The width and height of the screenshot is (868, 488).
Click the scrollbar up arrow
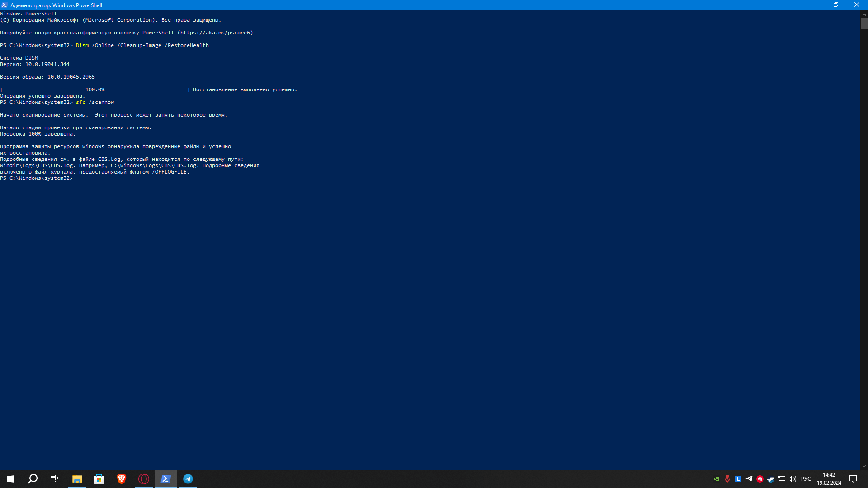point(864,14)
